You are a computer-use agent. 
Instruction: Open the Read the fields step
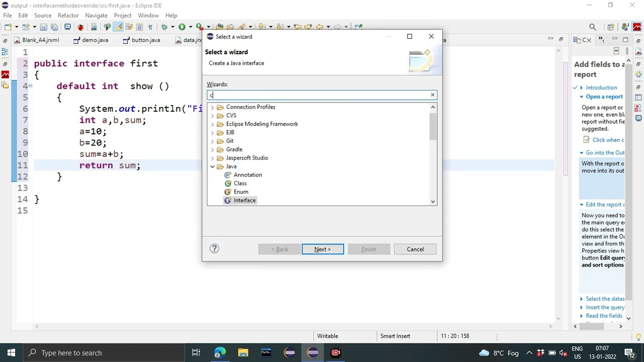pyautogui.click(x=604, y=316)
